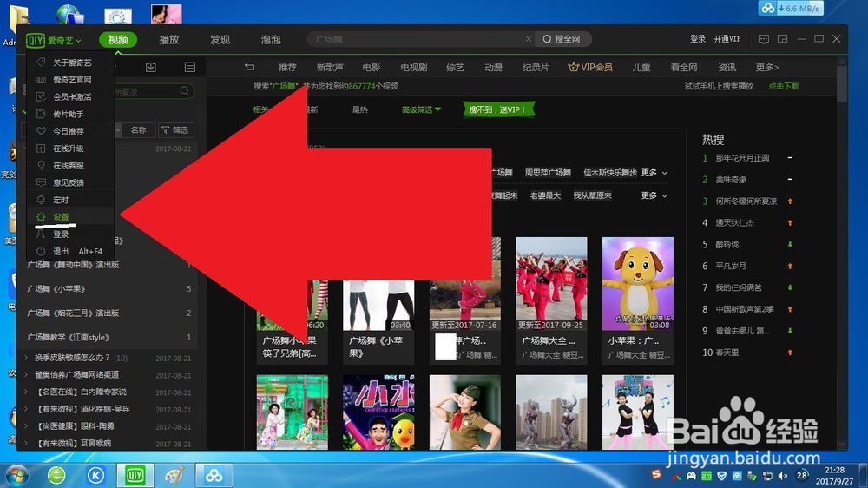This screenshot has width=868, height=488.
Task: Open the 综艺 channel
Action: click(455, 68)
